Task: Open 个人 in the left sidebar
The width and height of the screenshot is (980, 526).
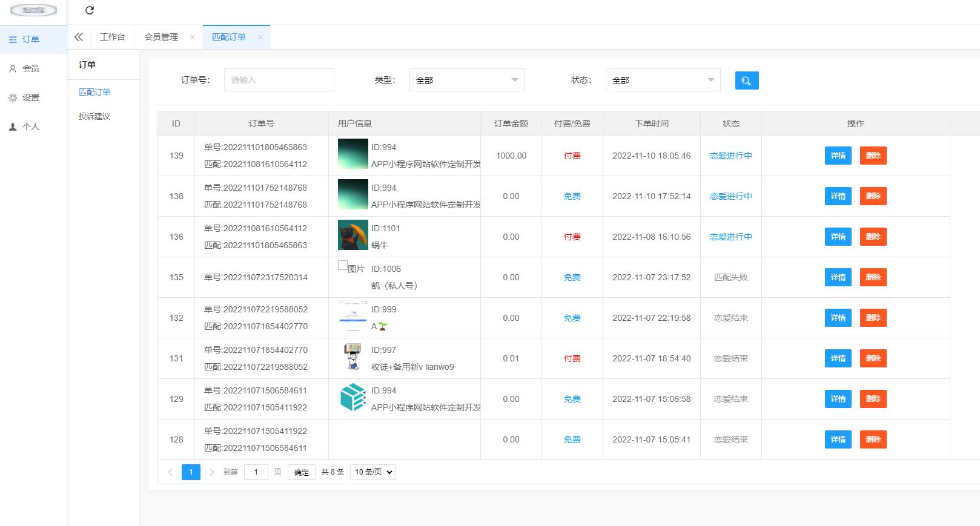Action: tap(30, 127)
